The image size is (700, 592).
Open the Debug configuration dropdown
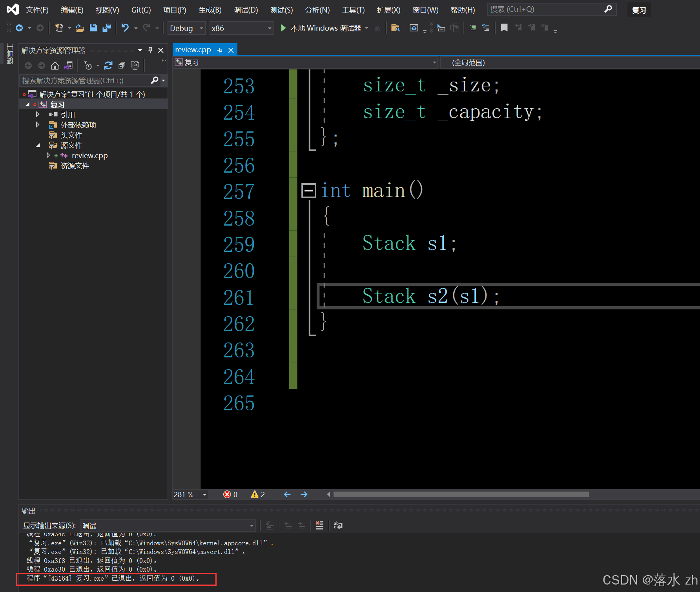tap(186, 28)
